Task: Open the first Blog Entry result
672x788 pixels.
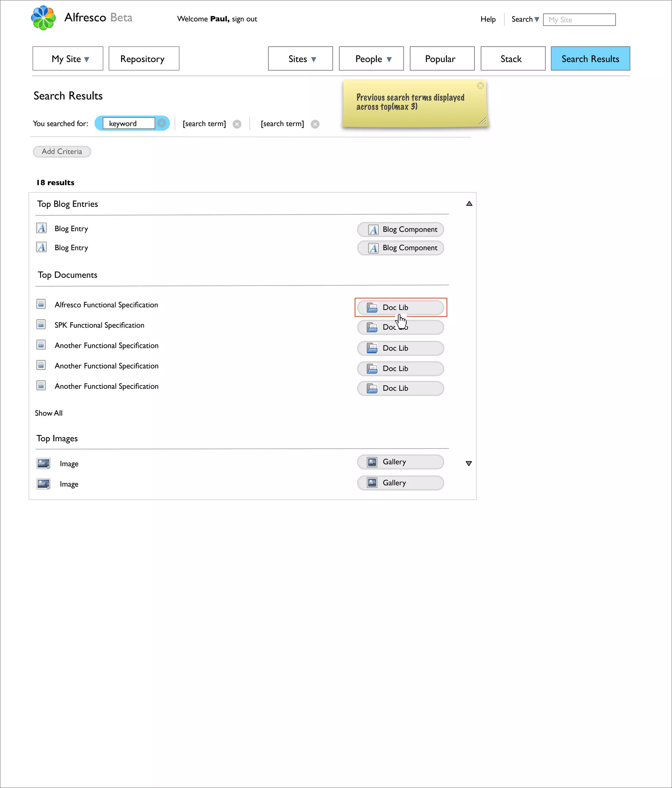Action: coord(72,229)
